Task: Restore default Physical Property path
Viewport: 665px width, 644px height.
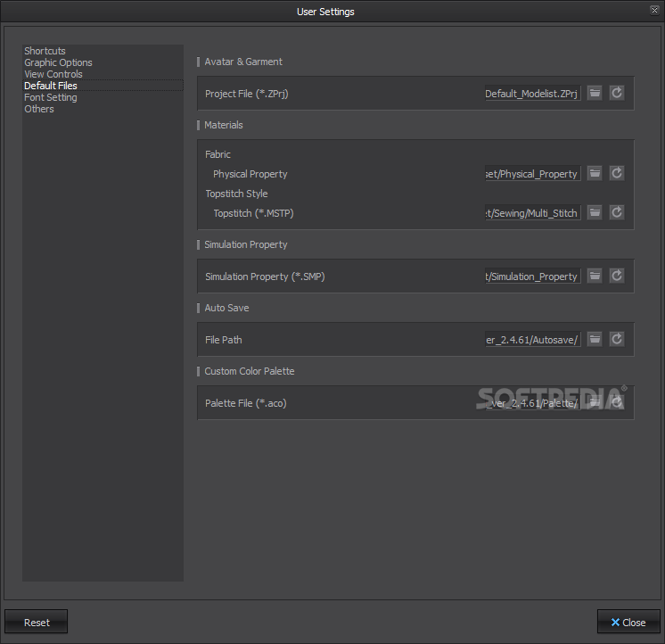Action: [617, 173]
